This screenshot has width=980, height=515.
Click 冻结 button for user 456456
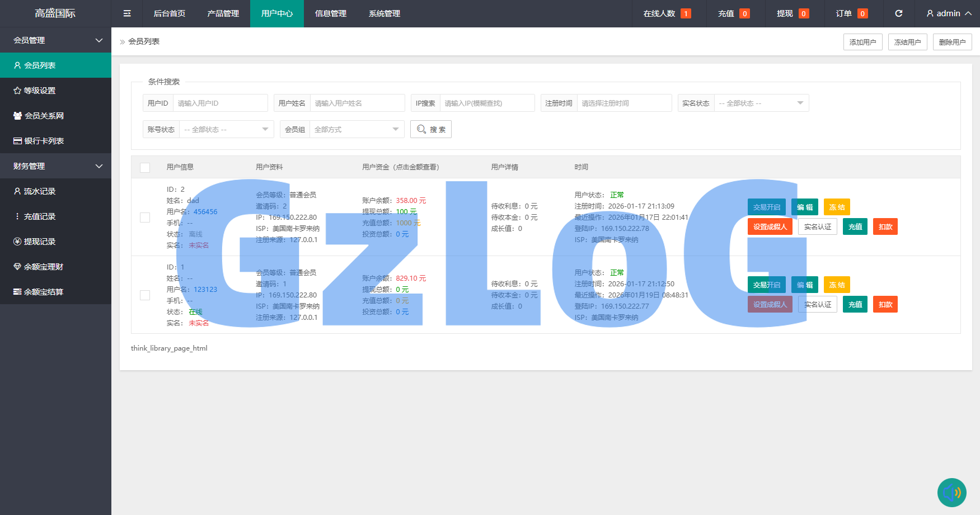tap(837, 207)
